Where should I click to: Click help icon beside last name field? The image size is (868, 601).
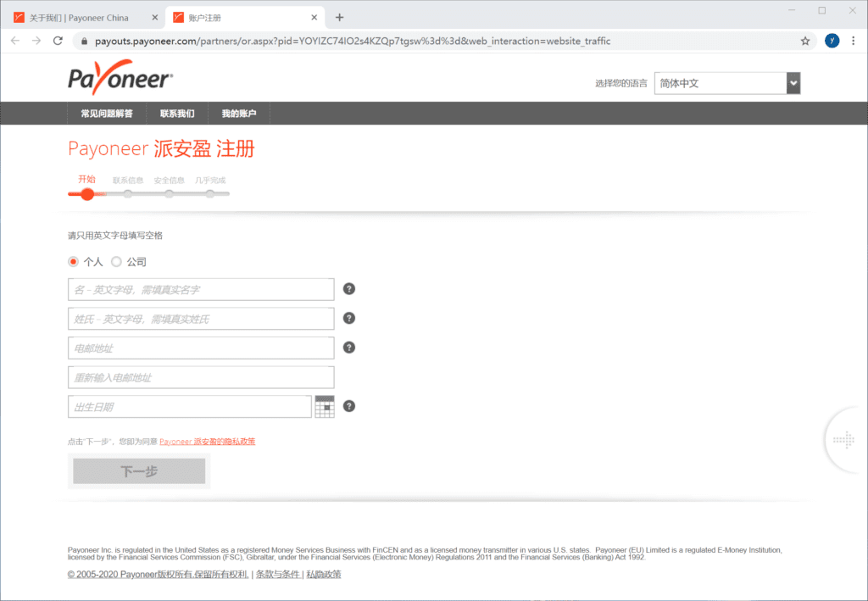pos(349,319)
